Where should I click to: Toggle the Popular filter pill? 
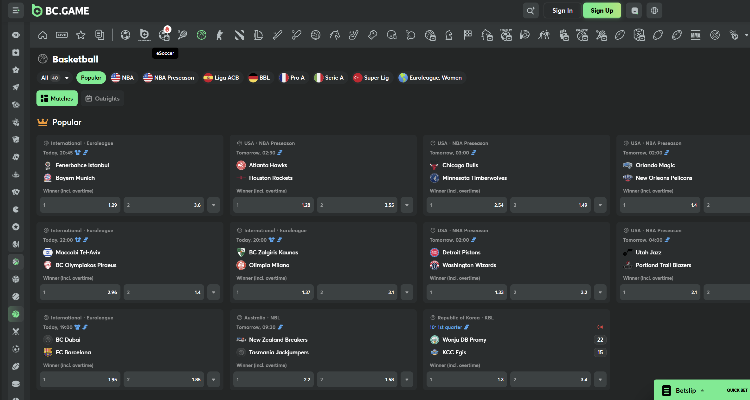(90, 77)
